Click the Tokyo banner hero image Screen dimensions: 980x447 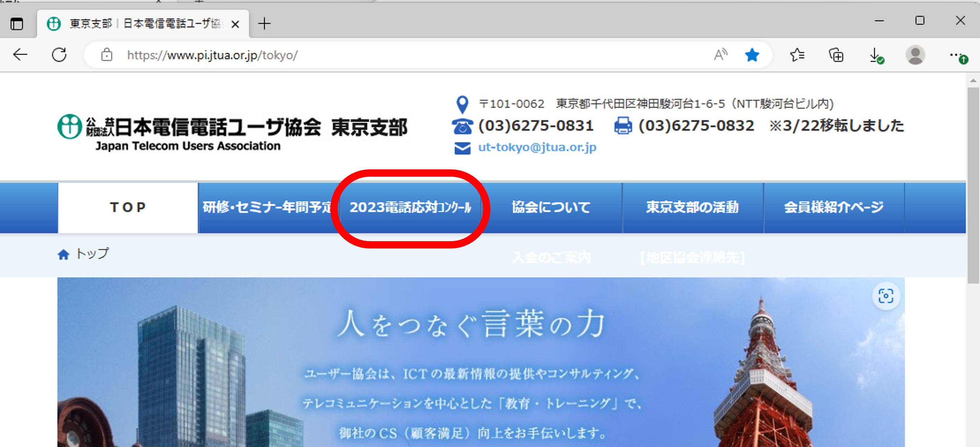481,362
